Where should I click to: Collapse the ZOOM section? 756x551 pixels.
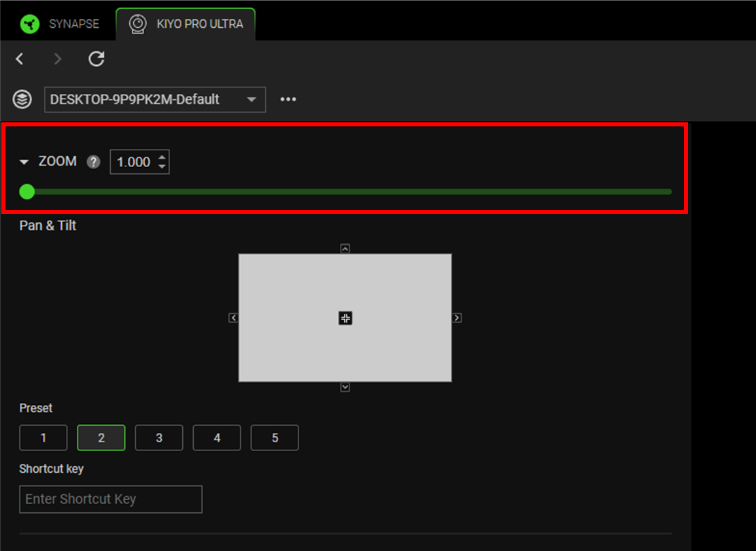click(x=24, y=162)
